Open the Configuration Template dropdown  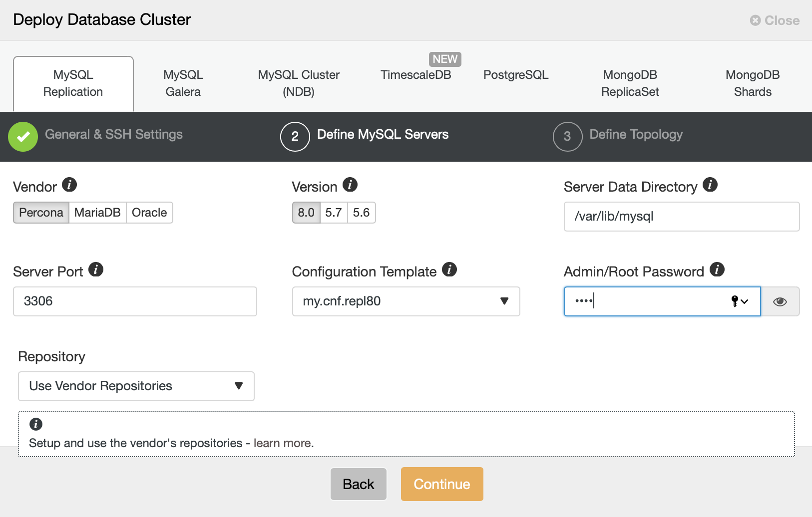pos(406,301)
